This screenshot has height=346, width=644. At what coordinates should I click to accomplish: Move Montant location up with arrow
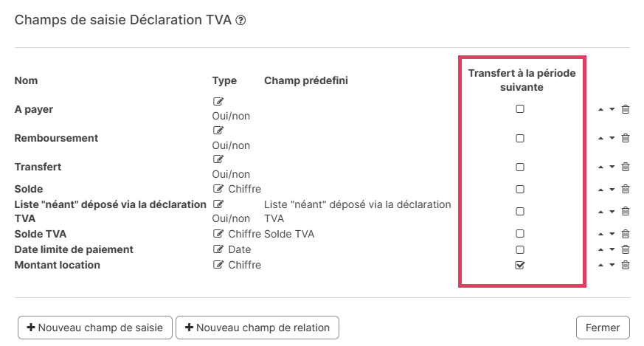coord(601,265)
